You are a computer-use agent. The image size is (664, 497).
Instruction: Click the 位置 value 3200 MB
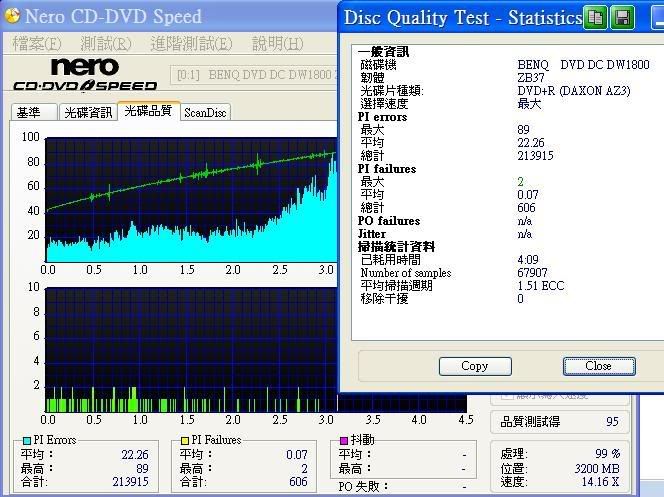click(x=597, y=469)
